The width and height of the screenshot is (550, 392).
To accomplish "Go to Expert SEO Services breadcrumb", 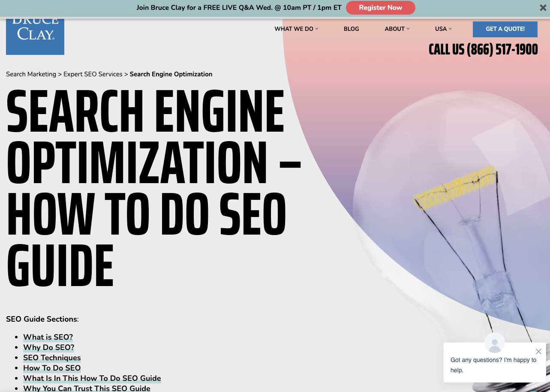I will click(93, 74).
